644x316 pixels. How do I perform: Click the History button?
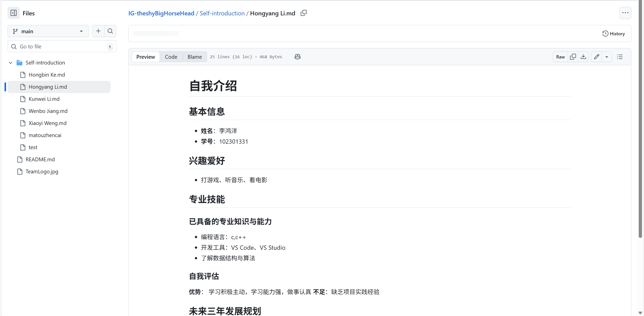pos(614,34)
